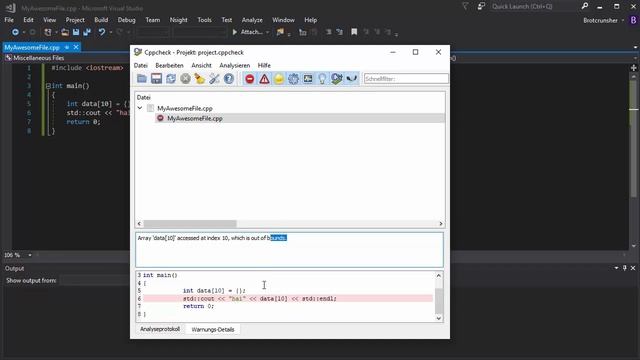Click the Attach play button
The width and height of the screenshot is (640, 360).
click(x=247, y=32)
